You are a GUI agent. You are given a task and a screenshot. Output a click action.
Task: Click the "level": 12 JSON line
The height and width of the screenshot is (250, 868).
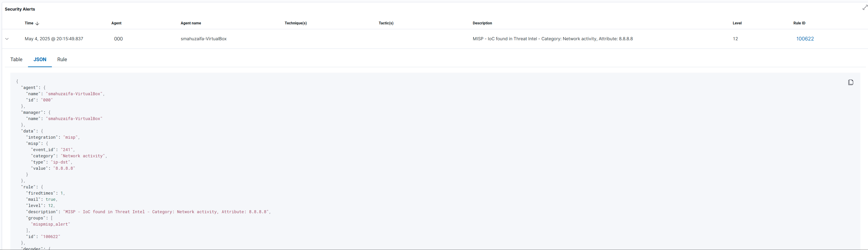pyautogui.click(x=40, y=205)
